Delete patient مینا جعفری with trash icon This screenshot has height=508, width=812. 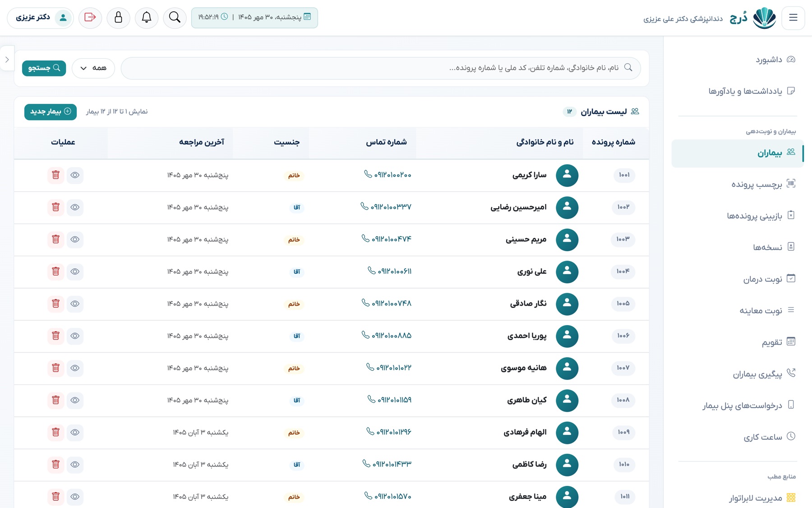coord(55,497)
